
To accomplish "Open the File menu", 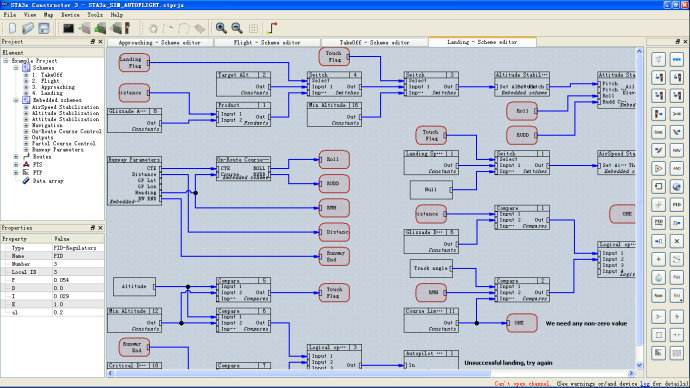I will pyautogui.click(x=10, y=15).
